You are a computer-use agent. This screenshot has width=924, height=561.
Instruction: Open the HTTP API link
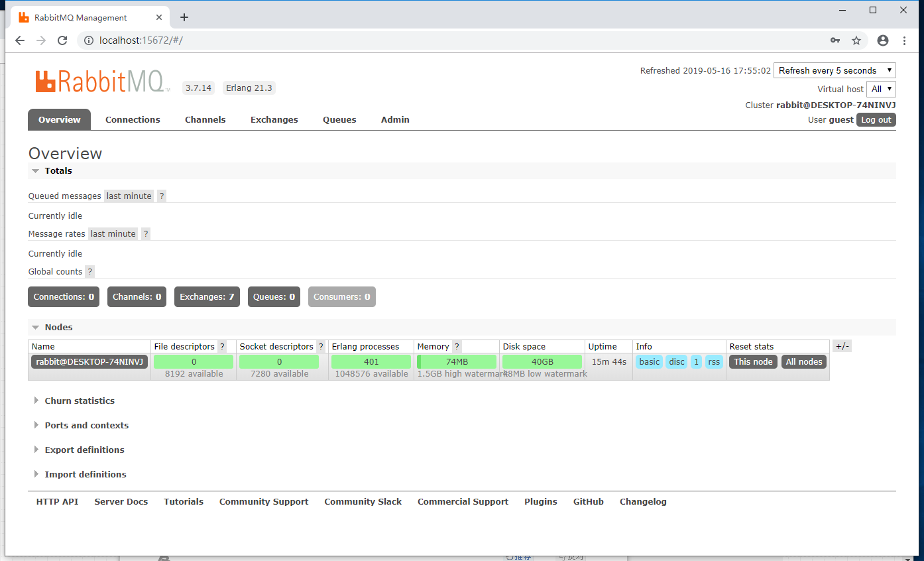57,501
